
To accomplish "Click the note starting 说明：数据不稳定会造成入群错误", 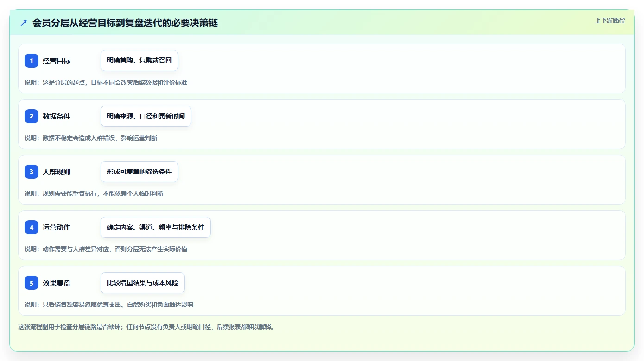I will (91, 138).
